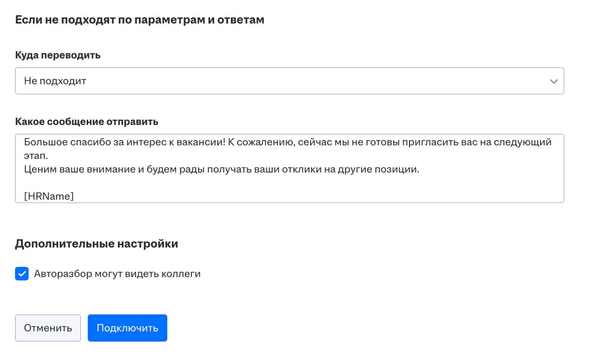Click the "Если не подходят по параметрам и ответам" heading
Image resolution: width=595 pixels, height=364 pixels.
pos(139,19)
